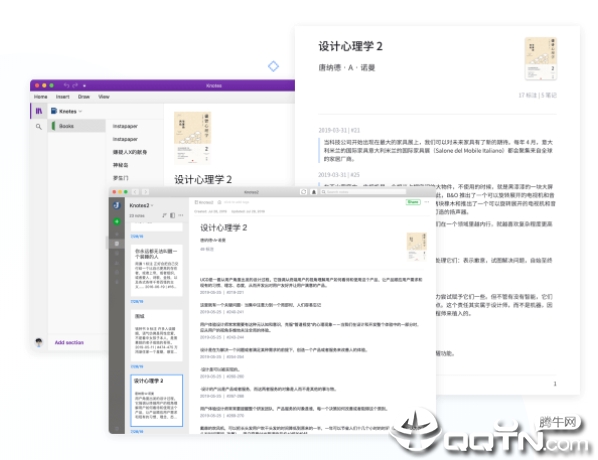Click the view options icon in note list header

172,216
